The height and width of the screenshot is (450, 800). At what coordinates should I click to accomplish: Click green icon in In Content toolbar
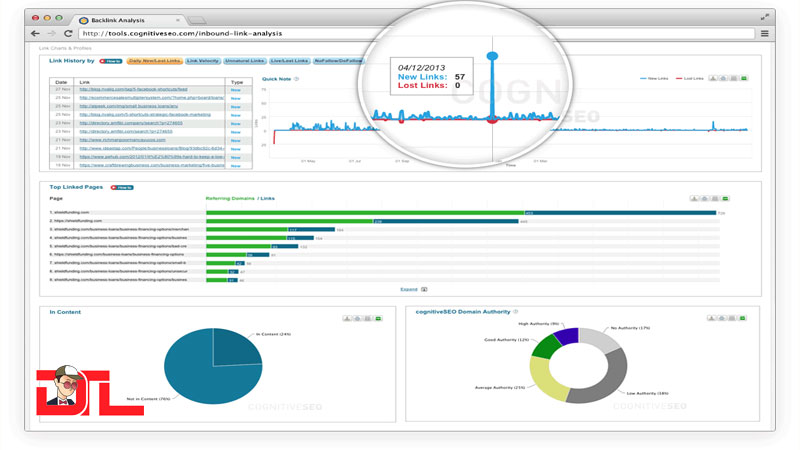(378, 318)
